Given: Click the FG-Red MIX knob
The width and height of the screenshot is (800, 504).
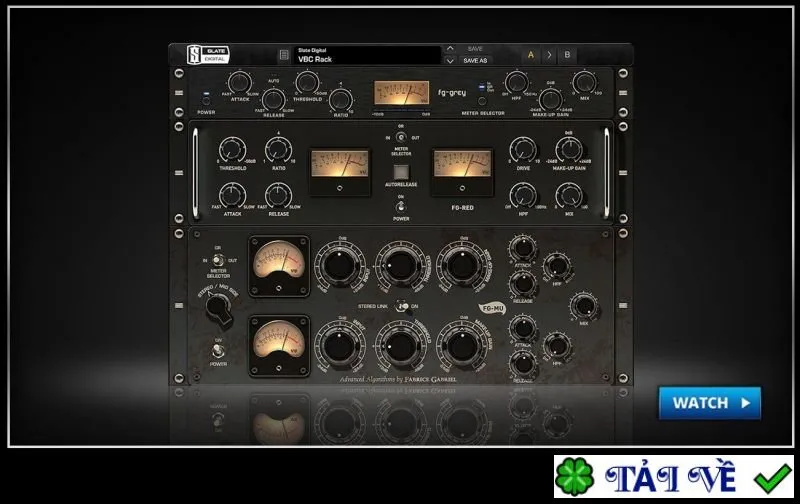Looking at the screenshot, I should coord(569,196).
